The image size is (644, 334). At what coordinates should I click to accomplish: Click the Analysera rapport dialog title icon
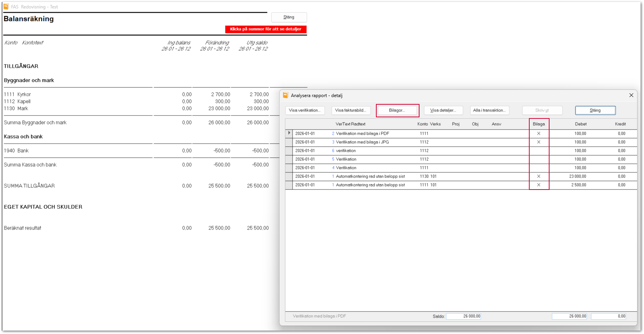point(285,95)
